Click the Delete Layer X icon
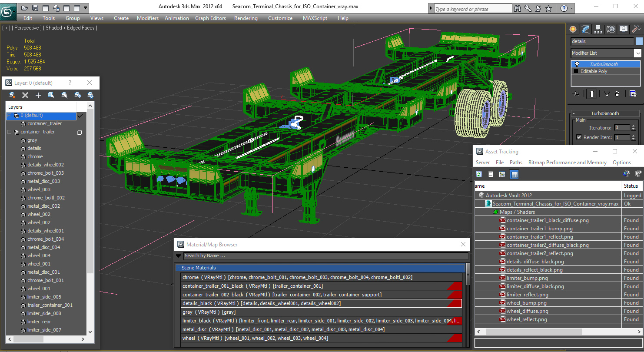644x352 pixels. (x=25, y=95)
